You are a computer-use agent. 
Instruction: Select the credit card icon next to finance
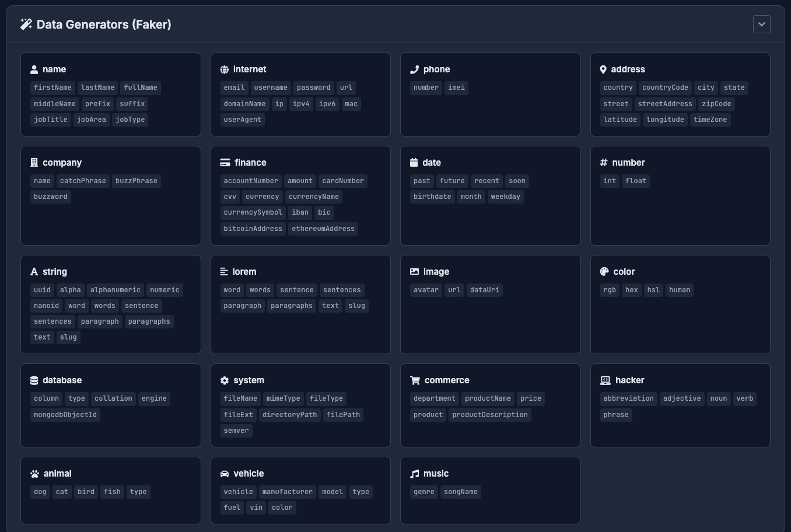(225, 162)
